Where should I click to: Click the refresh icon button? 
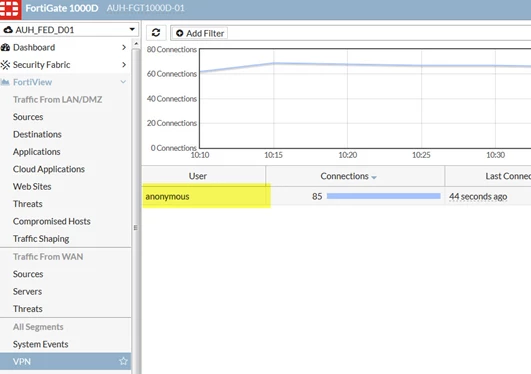156,33
